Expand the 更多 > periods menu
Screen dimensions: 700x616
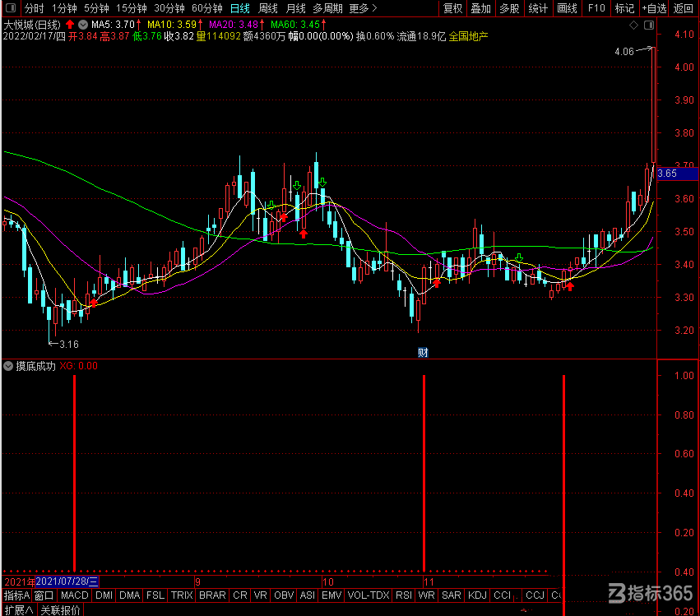[363, 8]
